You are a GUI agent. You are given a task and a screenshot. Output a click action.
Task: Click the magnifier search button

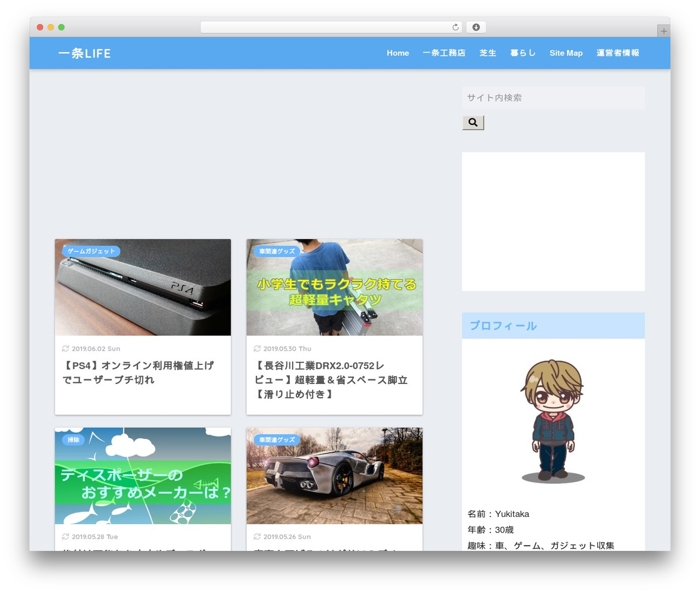[x=473, y=123]
